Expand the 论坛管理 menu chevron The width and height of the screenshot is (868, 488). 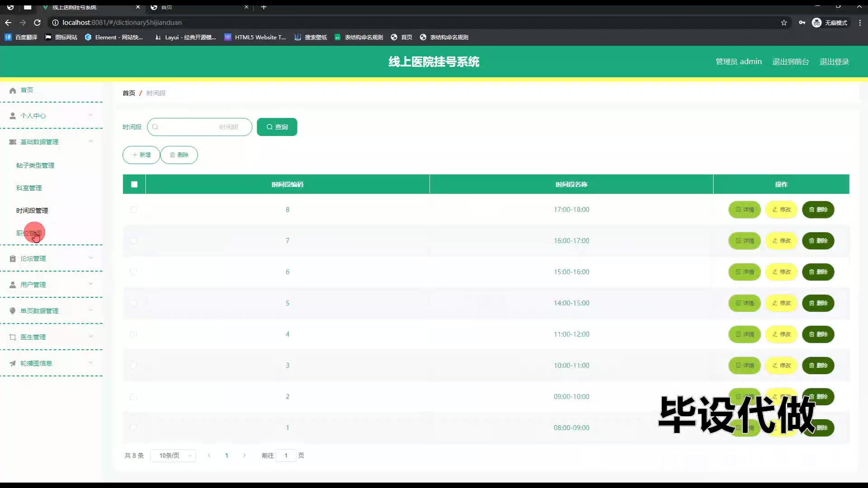[91, 258]
